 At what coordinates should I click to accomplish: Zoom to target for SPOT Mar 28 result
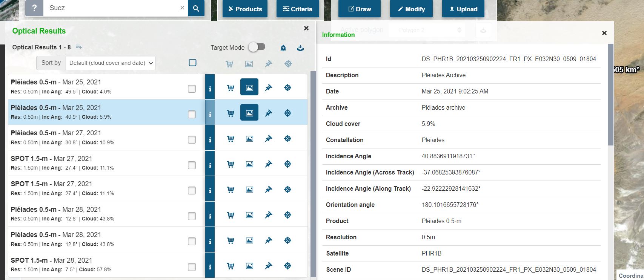click(x=287, y=266)
